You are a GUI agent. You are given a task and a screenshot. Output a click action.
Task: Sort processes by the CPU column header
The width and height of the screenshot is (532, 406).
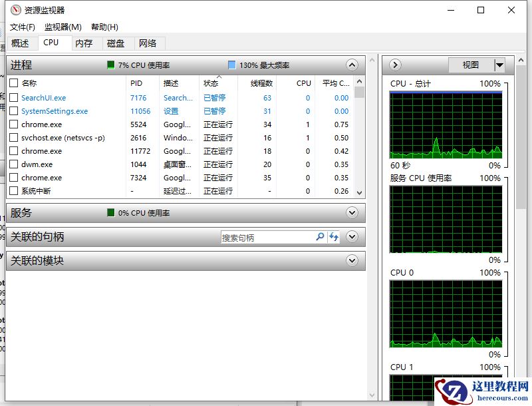303,83
